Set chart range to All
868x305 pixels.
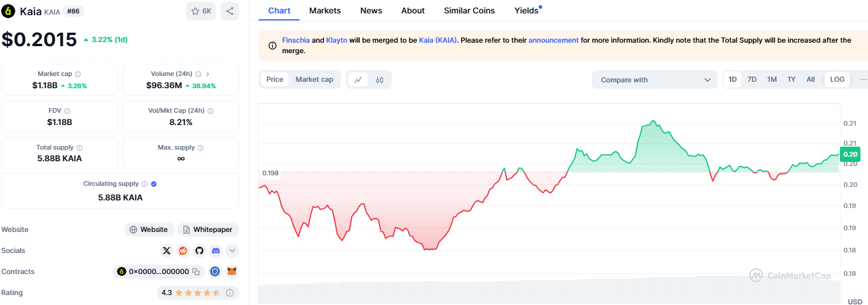coord(811,79)
